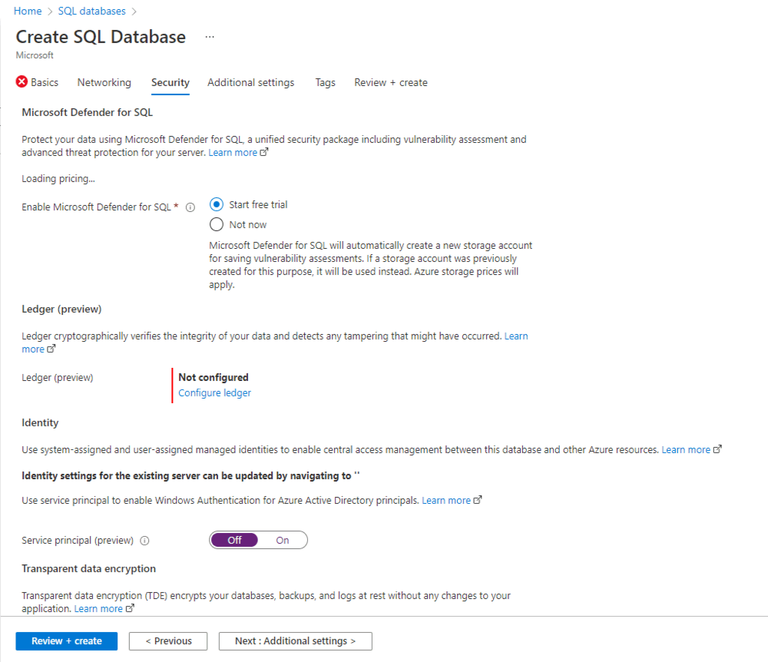Viewport: 768px width, 662px height.
Task: Open the ellipsis menu next to the title
Action: pyautogui.click(x=210, y=37)
